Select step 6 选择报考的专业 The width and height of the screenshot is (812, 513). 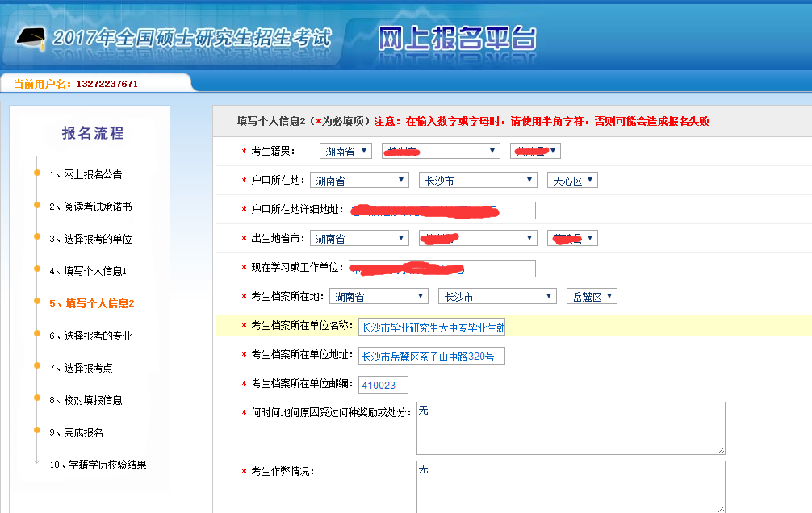[x=90, y=336]
